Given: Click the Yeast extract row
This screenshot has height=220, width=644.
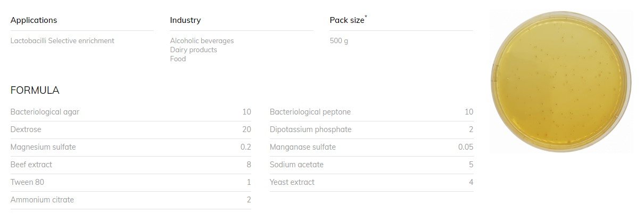Looking at the screenshot, I should pyautogui.click(x=371, y=182).
